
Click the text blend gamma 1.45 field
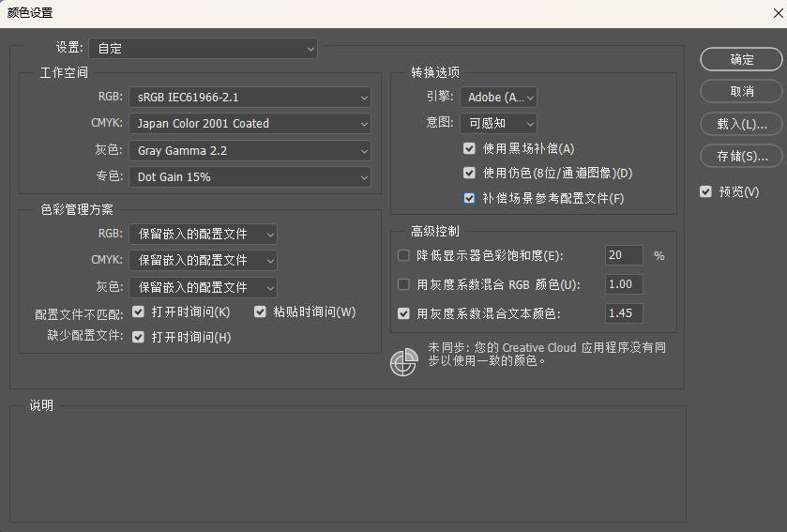pyautogui.click(x=624, y=313)
